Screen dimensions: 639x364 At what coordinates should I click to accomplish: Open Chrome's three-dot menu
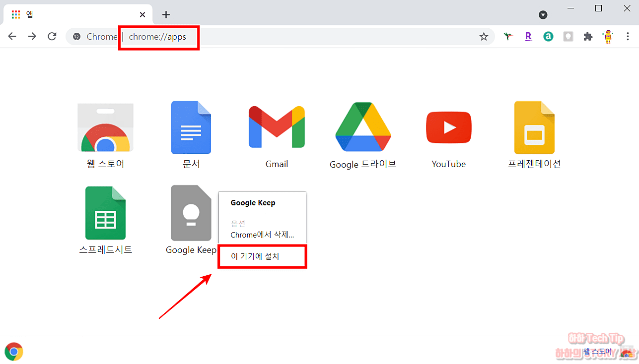[628, 36]
